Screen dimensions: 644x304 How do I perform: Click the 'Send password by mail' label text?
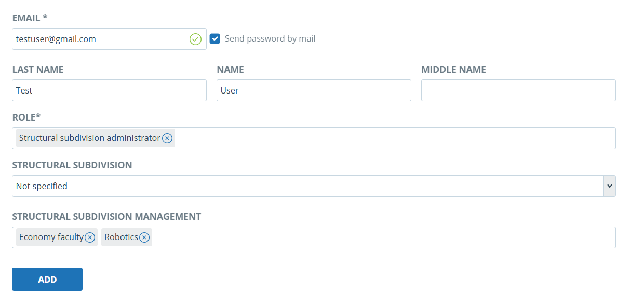tap(270, 39)
